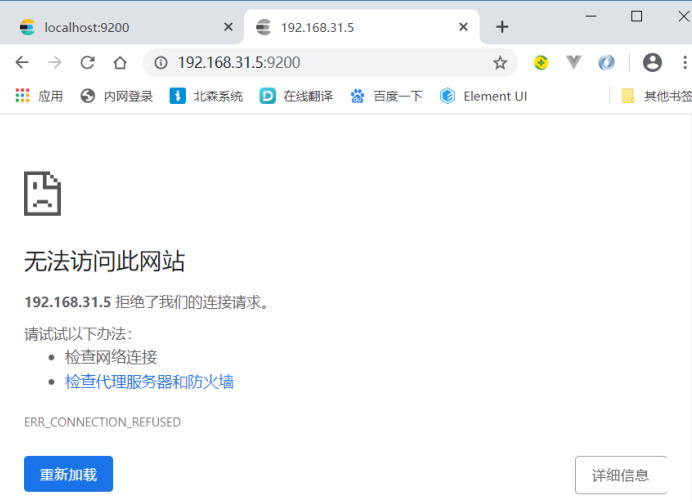Minimize the browser window

coord(591,17)
